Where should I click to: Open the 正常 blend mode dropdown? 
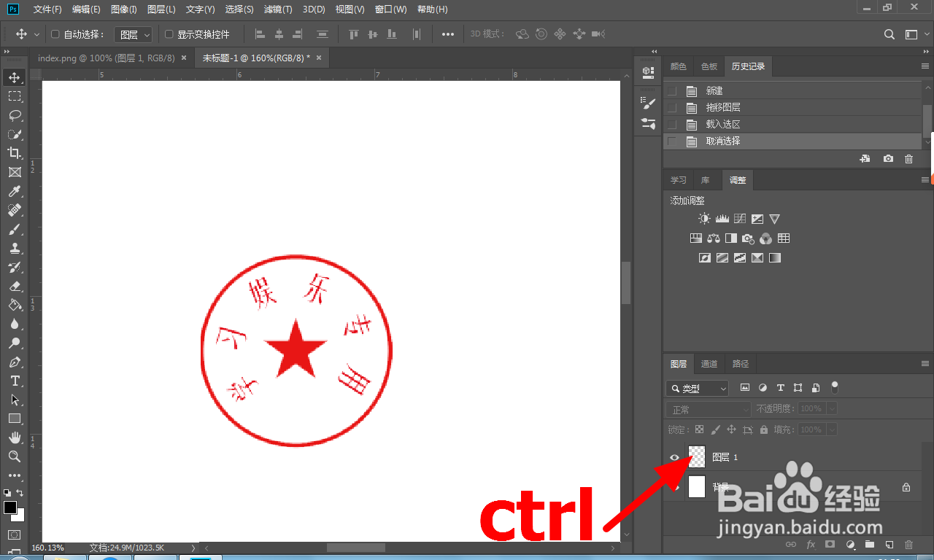(x=709, y=410)
